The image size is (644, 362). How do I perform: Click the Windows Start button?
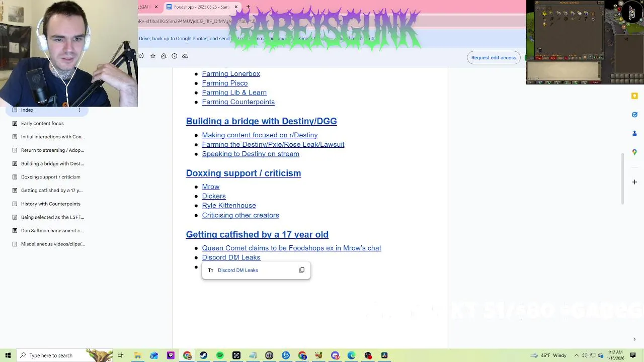tap(8, 355)
